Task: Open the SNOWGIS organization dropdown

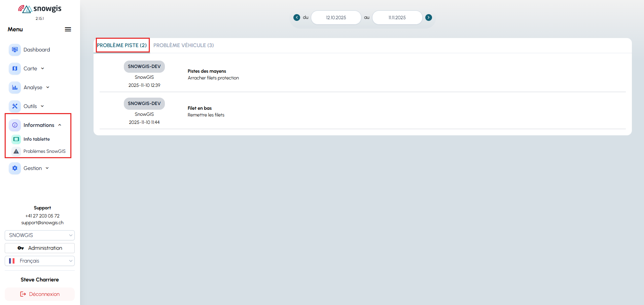Action: (40, 235)
